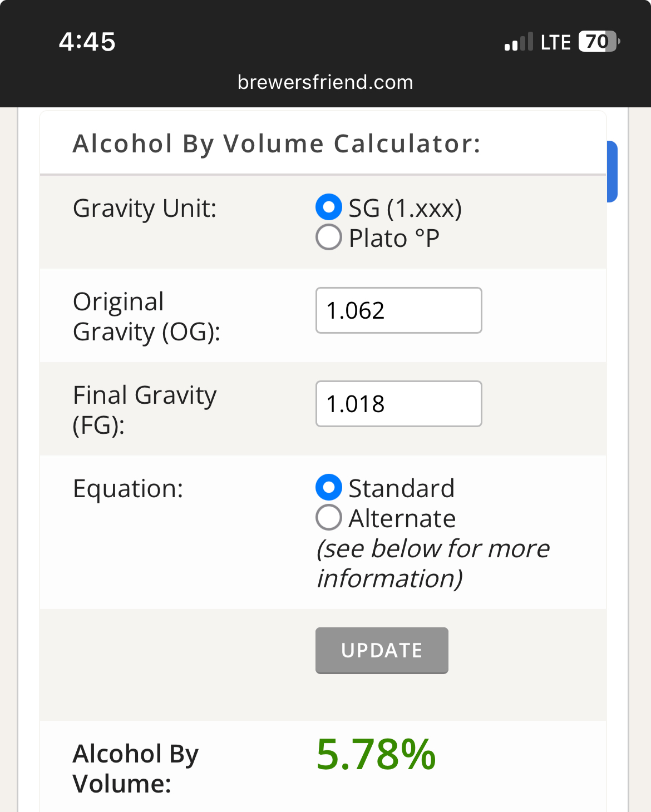Switch to the Alternate equation option
Screen dimensions: 651x812
point(329,518)
